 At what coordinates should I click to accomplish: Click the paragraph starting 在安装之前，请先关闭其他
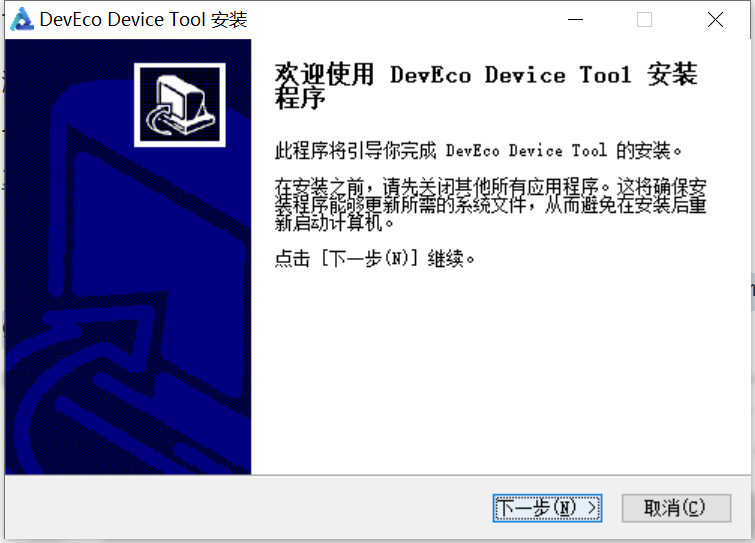coord(490,205)
